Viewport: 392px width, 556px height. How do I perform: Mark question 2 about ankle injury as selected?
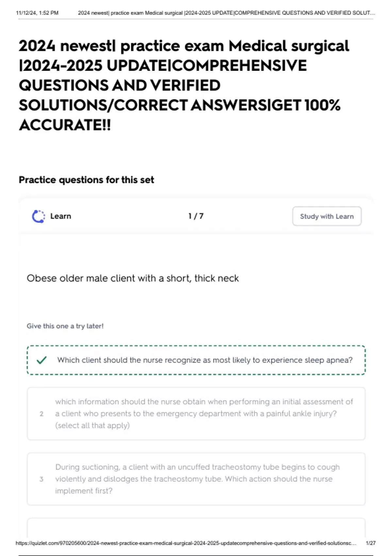(x=196, y=413)
